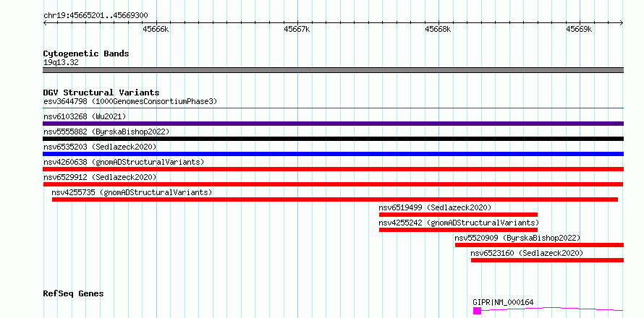The width and height of the screenshot is (644, 318).
Task: Click the ruler's left arrowhead
Action: click(x=45, y=23)
